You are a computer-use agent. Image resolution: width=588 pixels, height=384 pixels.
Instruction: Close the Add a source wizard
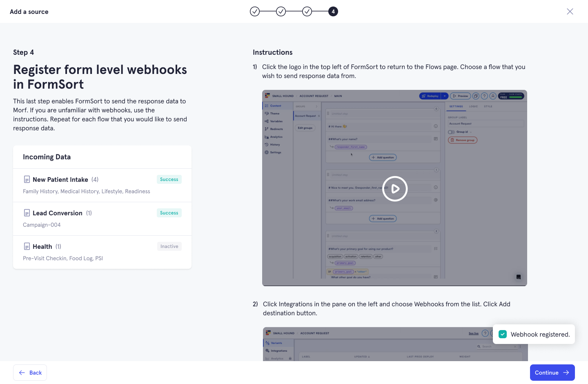coord(570,11)
